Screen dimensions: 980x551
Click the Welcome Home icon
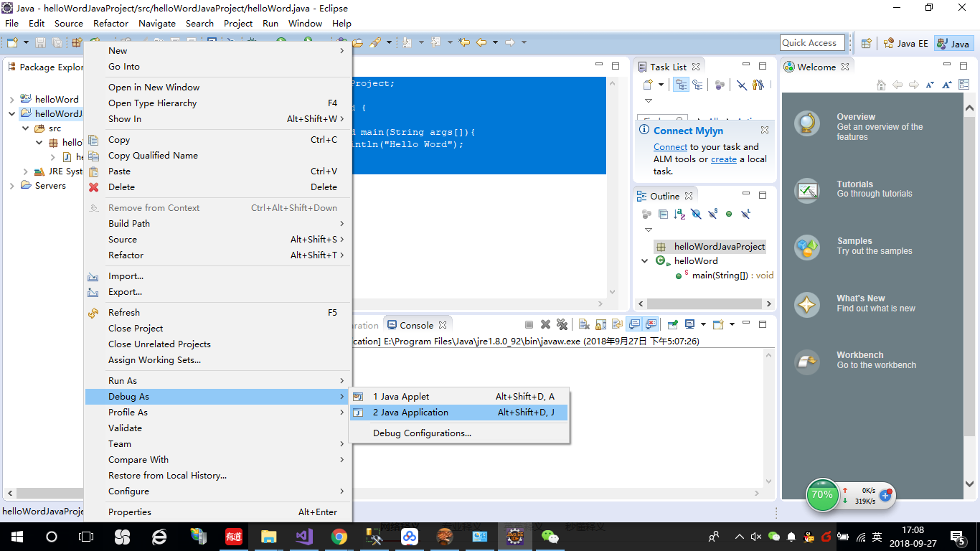(881, 85)
